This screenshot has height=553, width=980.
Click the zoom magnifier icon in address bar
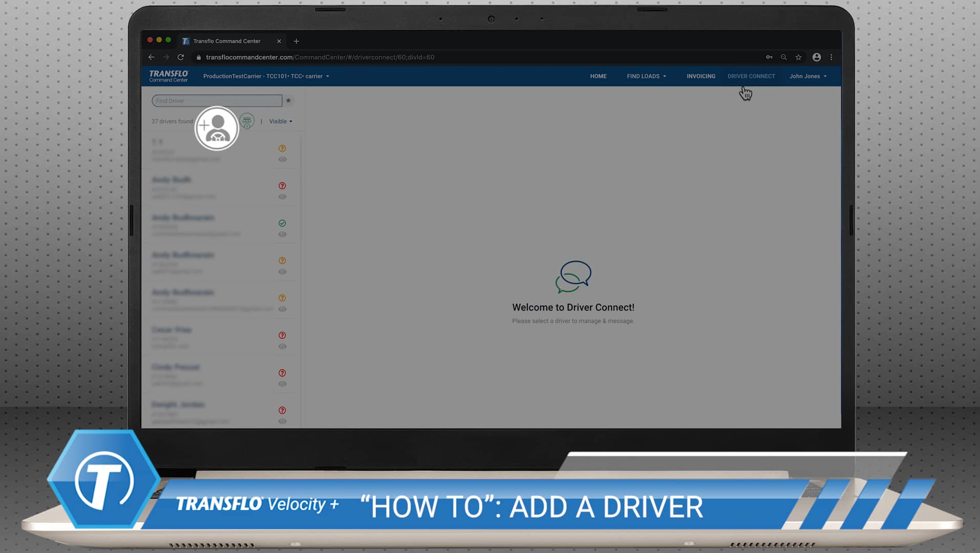783,57
